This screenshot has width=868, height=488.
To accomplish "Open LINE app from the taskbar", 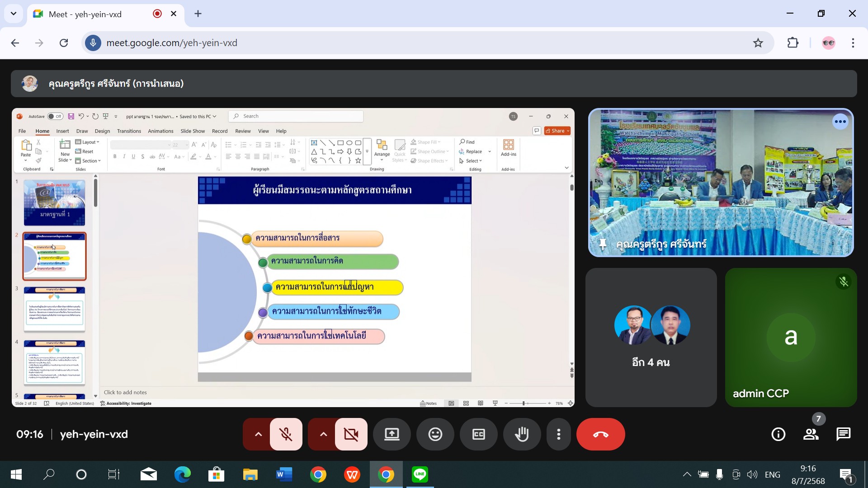I will tap(420, 474).
